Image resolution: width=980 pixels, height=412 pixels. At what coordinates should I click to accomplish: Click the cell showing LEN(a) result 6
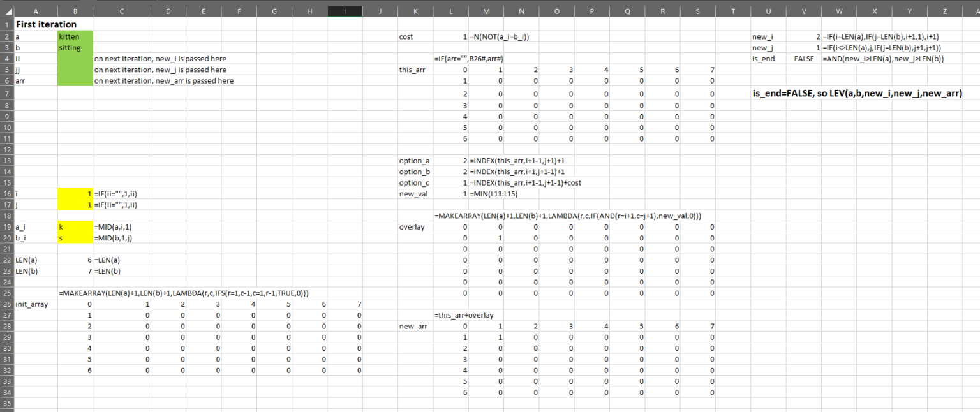point(75,260)
